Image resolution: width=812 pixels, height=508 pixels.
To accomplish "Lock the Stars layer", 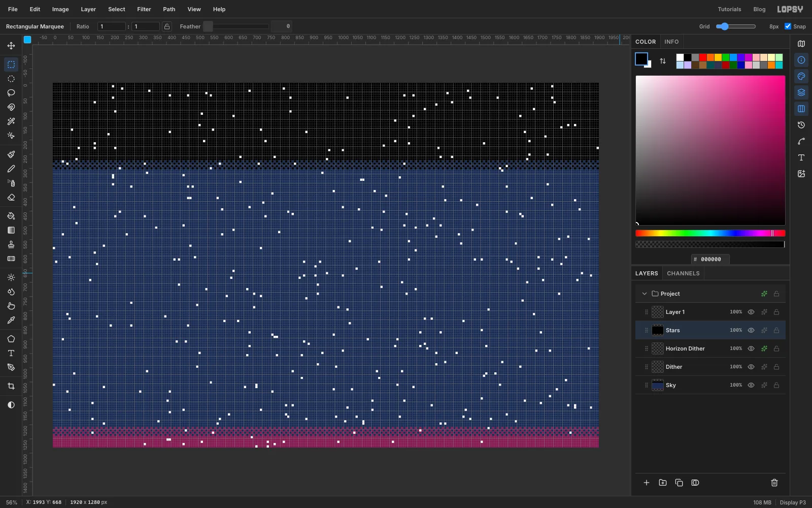I will [776, 330].
